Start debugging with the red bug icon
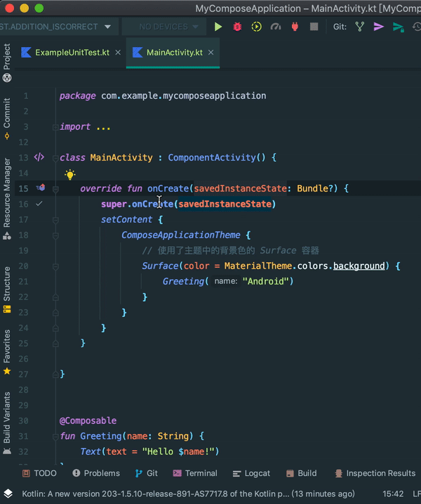 click(237, 27)
